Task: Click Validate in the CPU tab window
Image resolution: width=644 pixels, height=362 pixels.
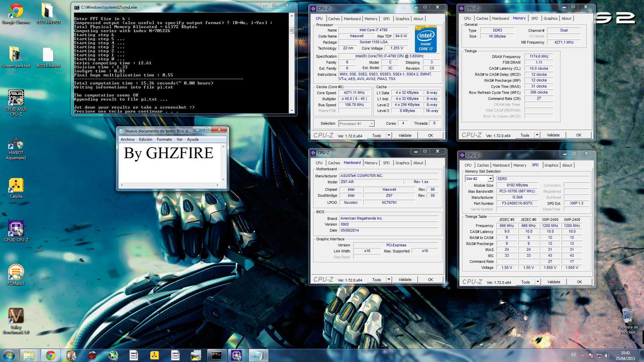Action: click(405, 135)
